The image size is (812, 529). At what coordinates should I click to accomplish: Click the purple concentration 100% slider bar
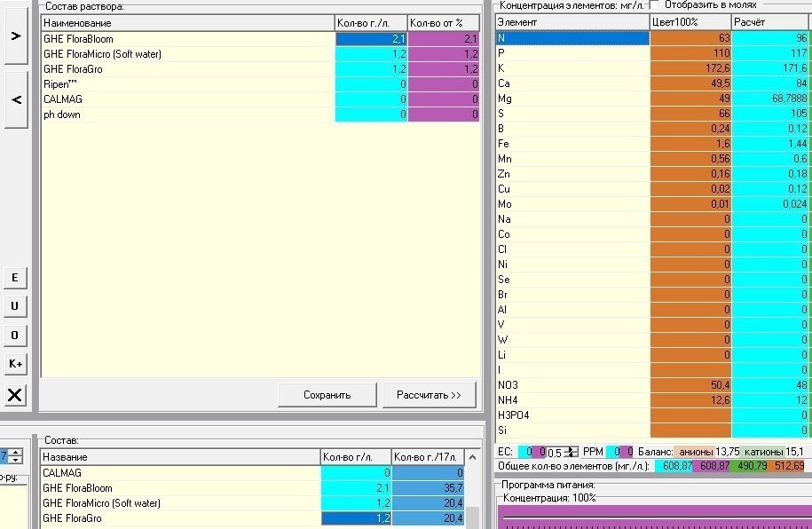point(655,517)
